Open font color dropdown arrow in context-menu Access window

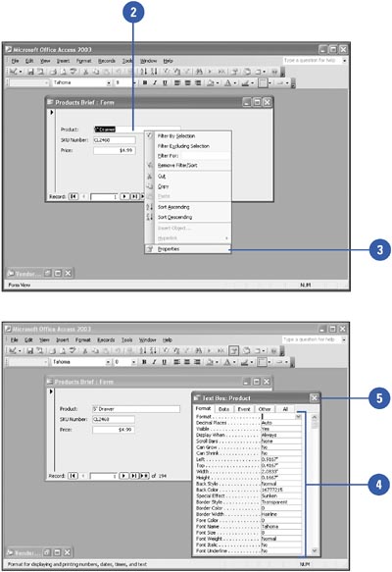point(234,83)
